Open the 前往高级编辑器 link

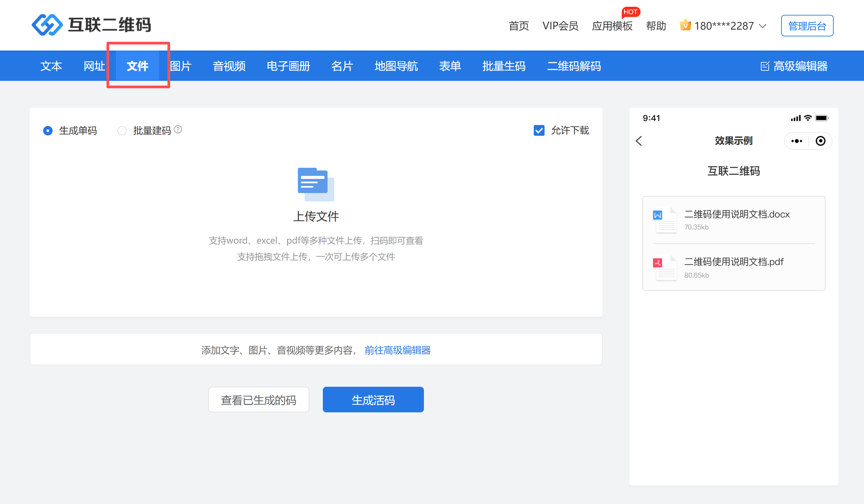pos(397,350)
